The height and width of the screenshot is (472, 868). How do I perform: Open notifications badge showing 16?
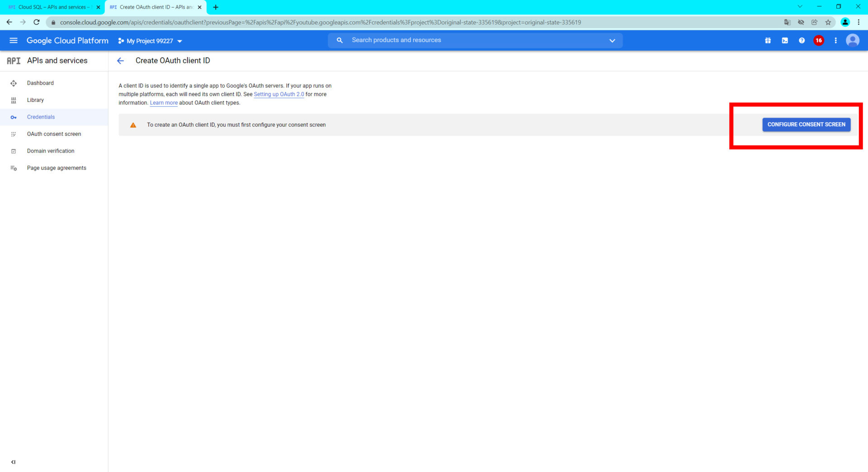pos(819,40)
